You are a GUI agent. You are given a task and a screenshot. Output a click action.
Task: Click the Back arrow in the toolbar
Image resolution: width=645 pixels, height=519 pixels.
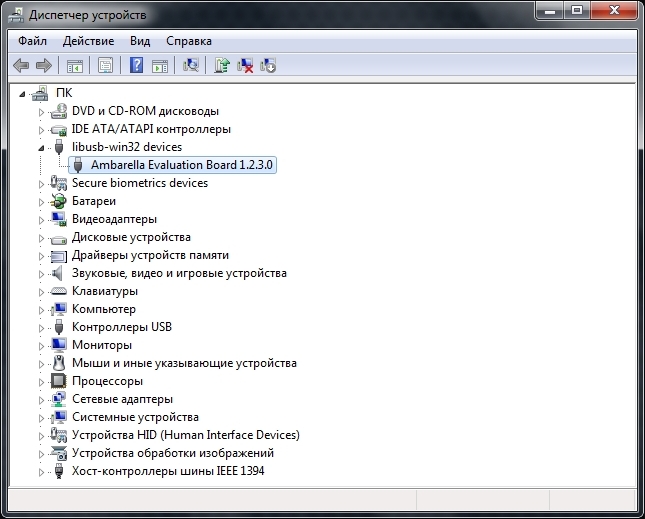click(x=21, y=66)
